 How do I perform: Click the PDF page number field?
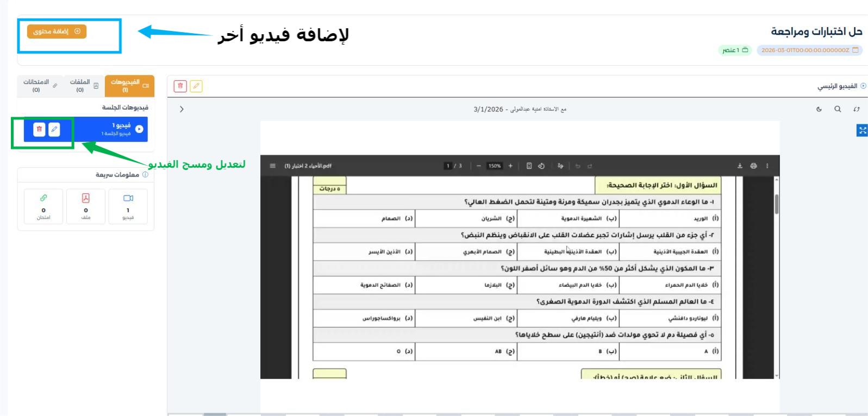coord(448,166)
